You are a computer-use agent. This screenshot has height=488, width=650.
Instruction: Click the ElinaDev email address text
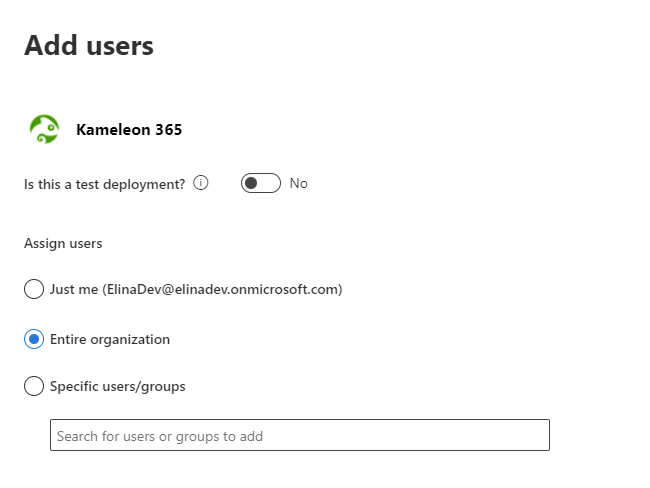pos(223,290)
